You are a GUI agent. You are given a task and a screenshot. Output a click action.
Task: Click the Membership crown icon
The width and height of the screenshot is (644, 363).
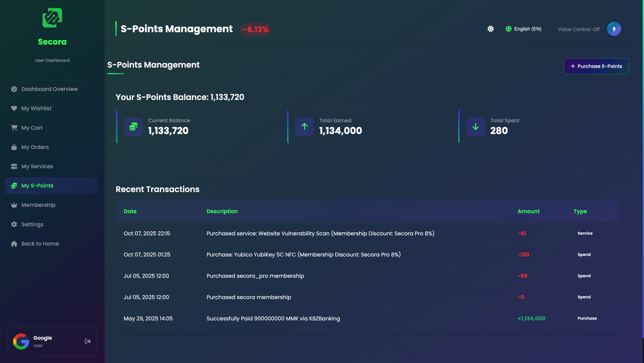[14, 205]
